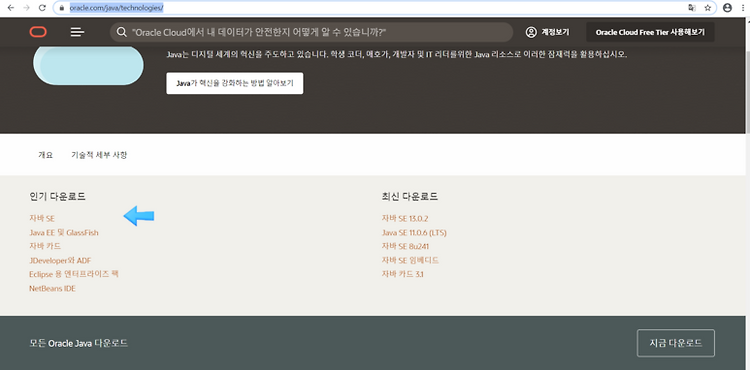The image size is (750, 370).
Task: Click the 최신 다운로드 heading
Action: pos(410,196)
